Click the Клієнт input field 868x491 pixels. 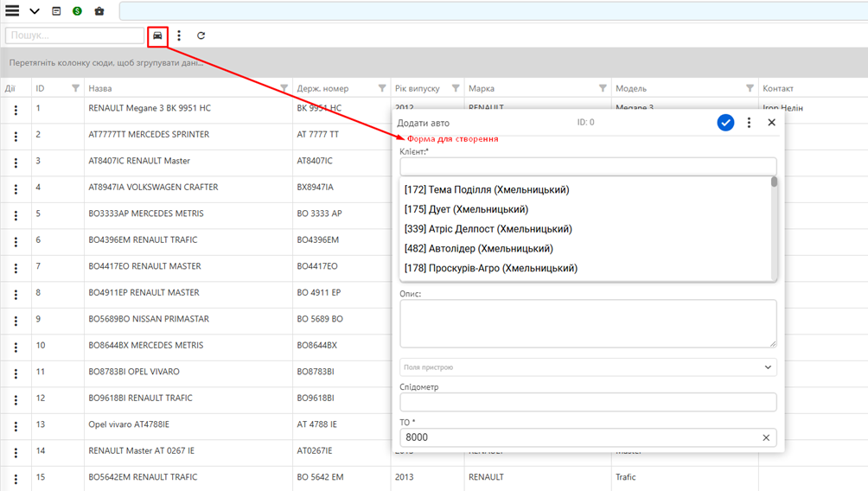[x=588, y=166]
